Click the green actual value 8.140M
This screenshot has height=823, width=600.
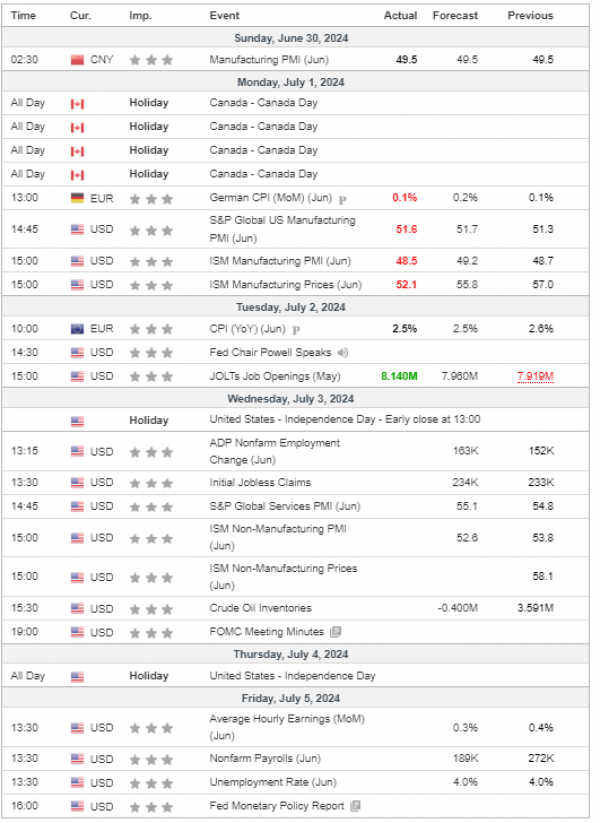[399, 376]
